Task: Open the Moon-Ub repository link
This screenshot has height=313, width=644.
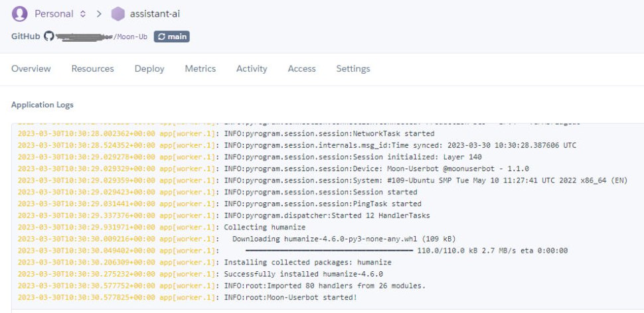Action: (x=131, y=37)
